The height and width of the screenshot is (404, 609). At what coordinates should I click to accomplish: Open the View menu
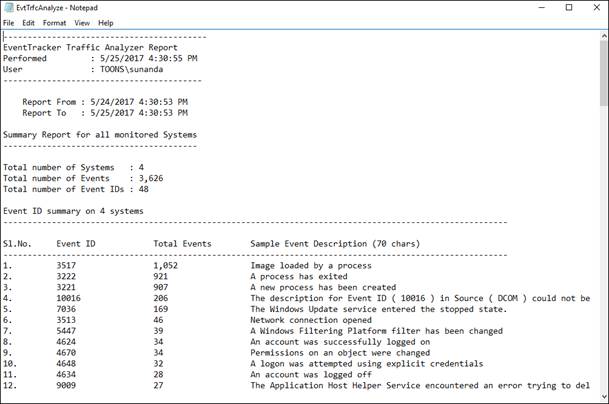pos(82,23)
